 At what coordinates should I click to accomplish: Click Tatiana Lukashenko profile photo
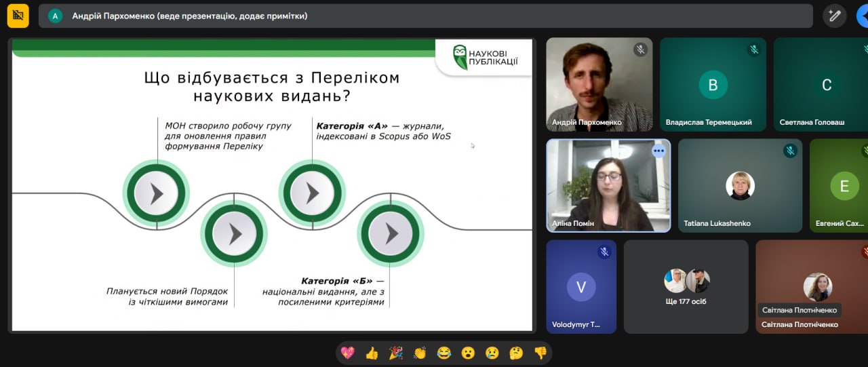pyautogui.click(x=740, y=186)
